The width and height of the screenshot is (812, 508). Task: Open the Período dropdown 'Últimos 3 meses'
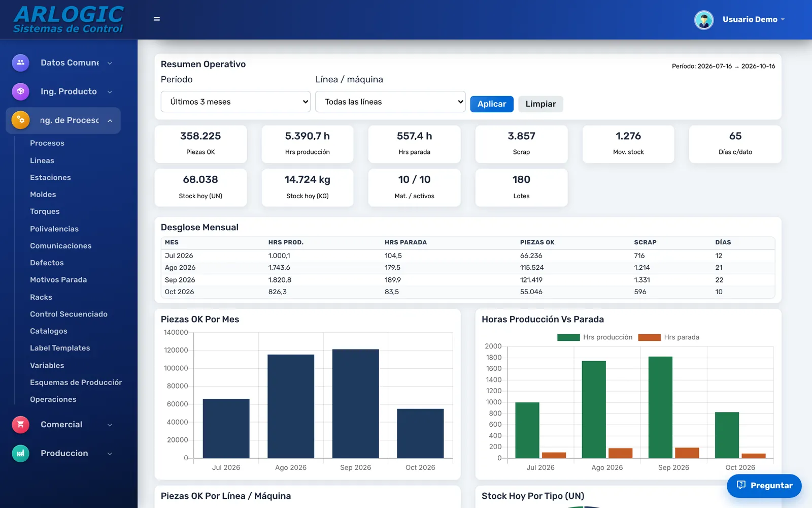[235, 102]
